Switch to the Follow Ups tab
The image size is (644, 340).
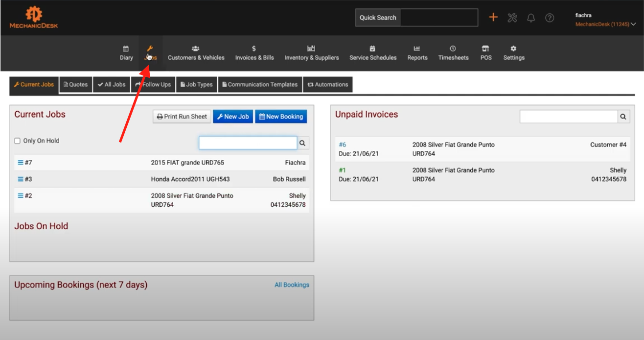coord(153,85)
